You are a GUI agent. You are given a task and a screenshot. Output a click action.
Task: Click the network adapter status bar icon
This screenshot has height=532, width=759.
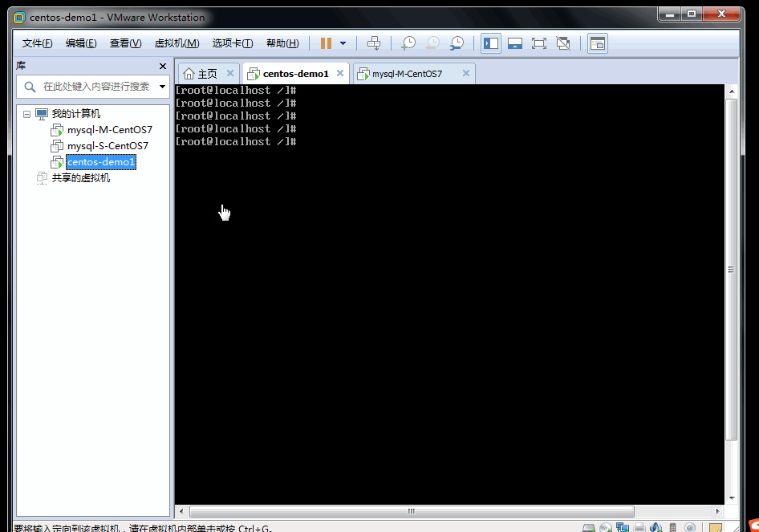pyautogui.click(x=623, y=528)
